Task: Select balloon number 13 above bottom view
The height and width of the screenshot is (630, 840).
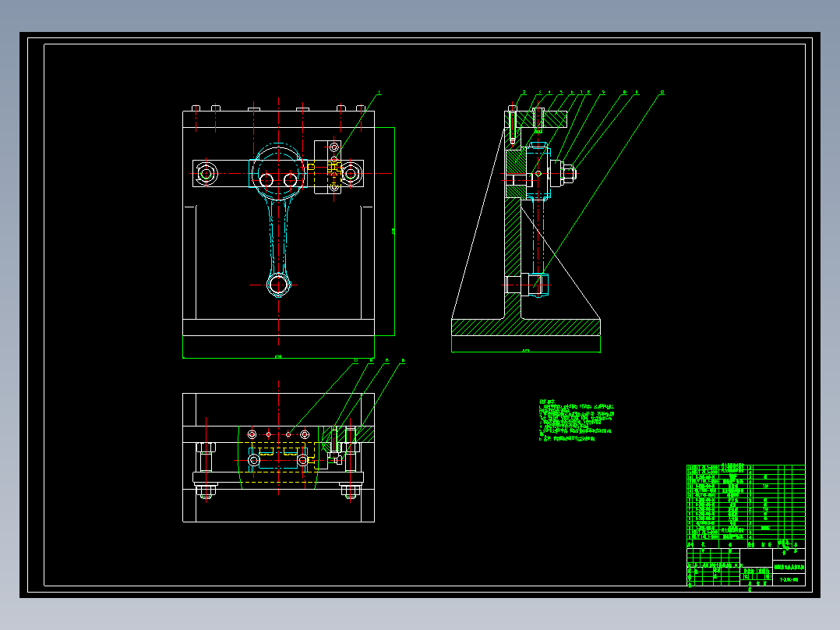Action: (355, 361)
